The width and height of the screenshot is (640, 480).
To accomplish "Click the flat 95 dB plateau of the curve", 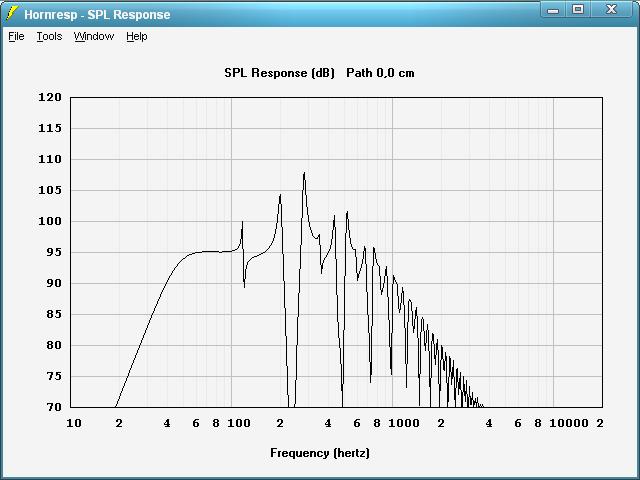I will pos(212,252).
